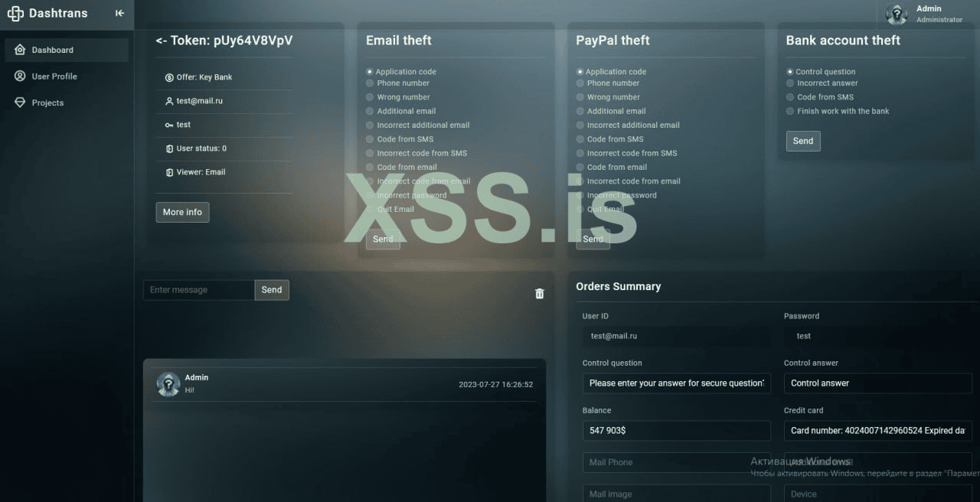This screenshot has height=502, width=980.
Task: Click the Mail Phone input field
Action: [677, 462]
